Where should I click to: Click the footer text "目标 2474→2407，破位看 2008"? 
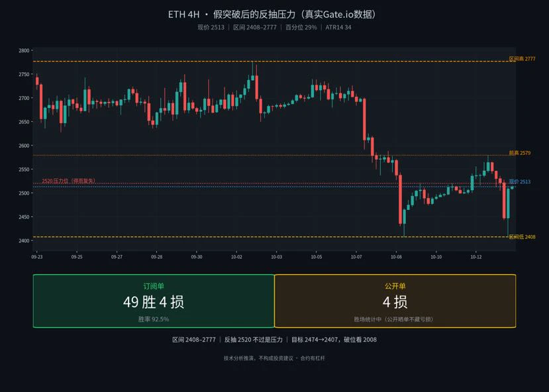tap(334, 340)
